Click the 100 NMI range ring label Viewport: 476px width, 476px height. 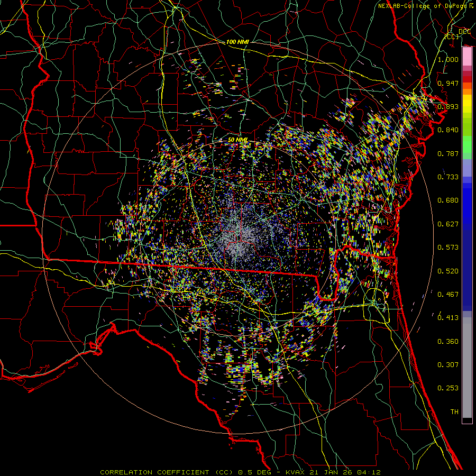(237, 42)
